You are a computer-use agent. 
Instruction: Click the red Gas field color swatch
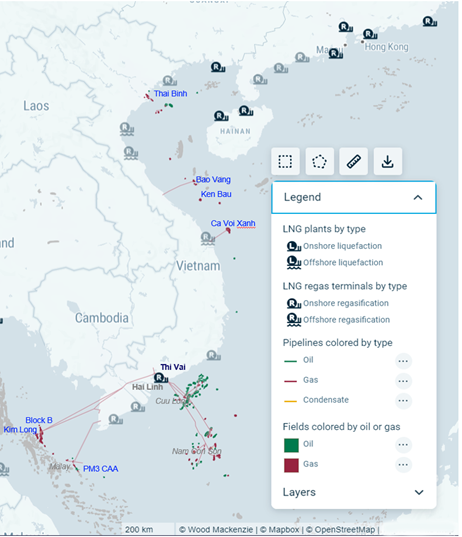[x=291, y=465]
